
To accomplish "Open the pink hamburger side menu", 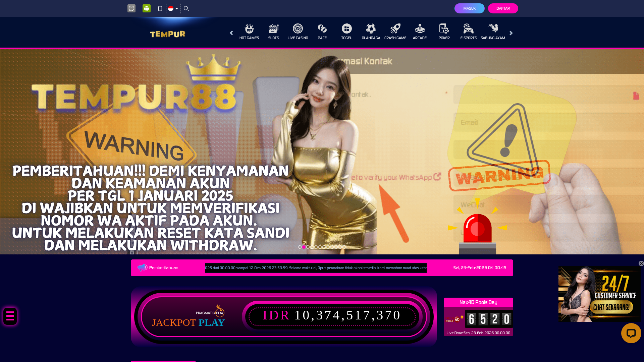I will pyautogui.click(x=10, y=316).
